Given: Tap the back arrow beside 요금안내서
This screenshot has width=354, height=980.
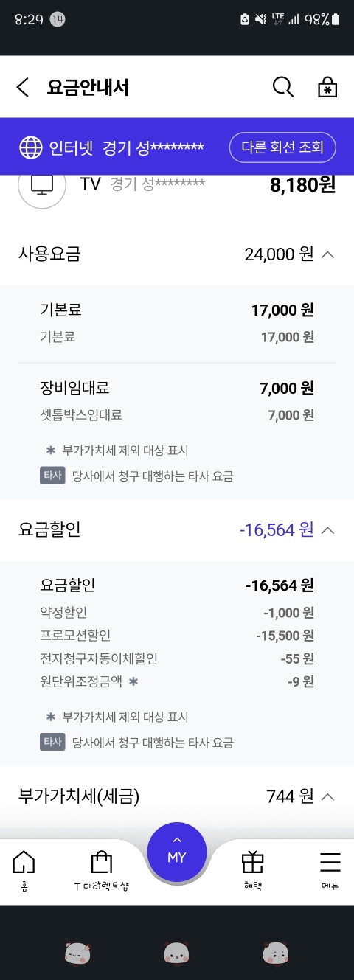Looking at the screenshot, I should point(23,88).
